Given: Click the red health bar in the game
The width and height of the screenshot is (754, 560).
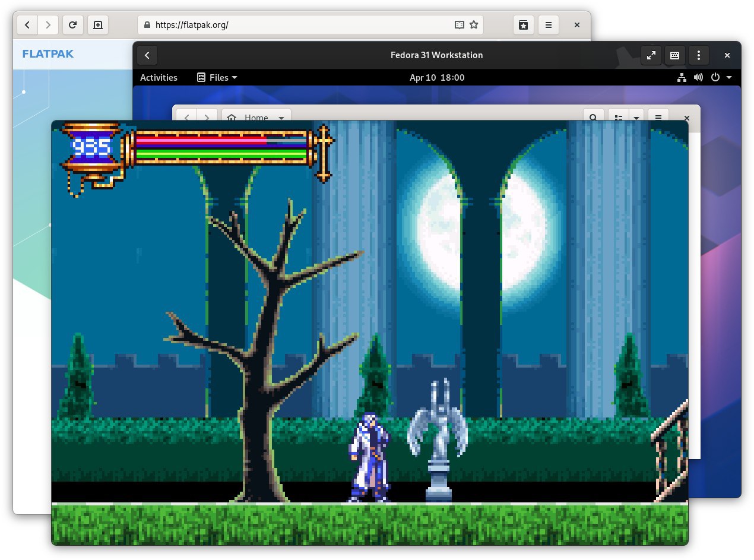Looking at the screenshot, I should (x=200, y=141).
